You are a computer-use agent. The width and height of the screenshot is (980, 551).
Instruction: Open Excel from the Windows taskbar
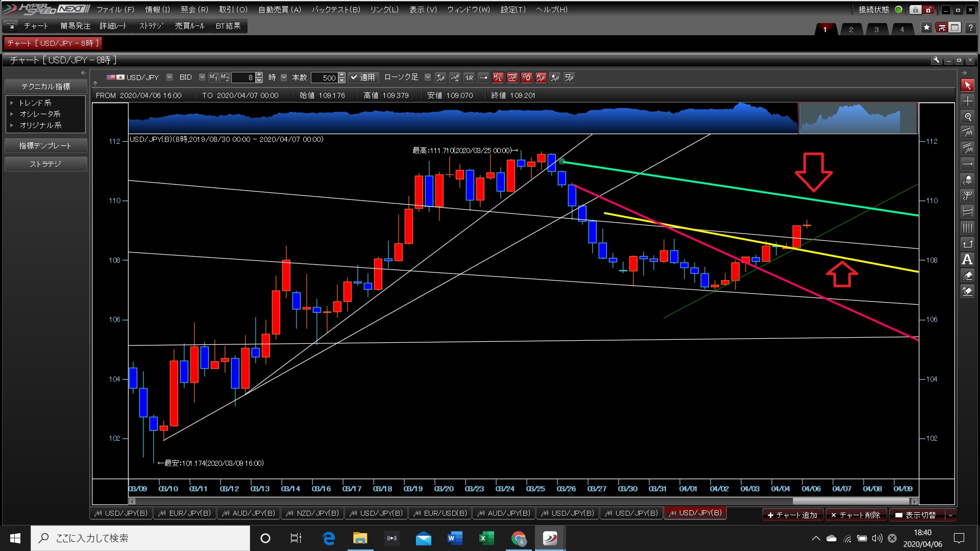[486, 538]
